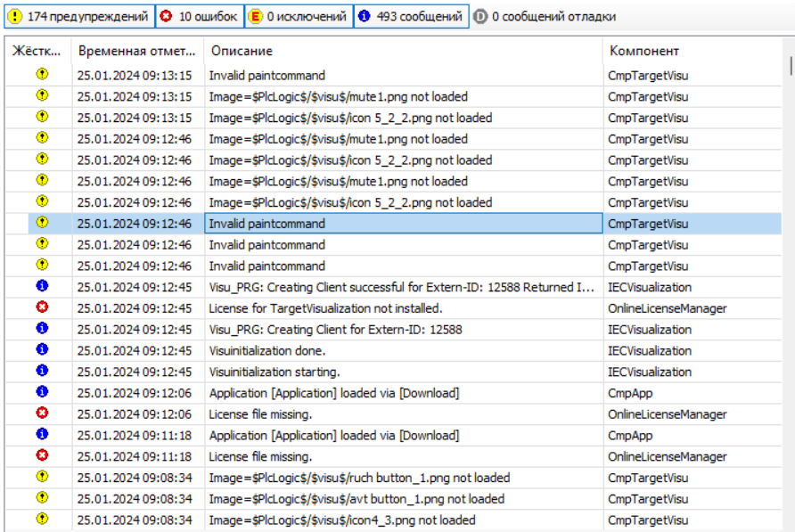Click error icon of 09:12:06 License file missing row
This screenshot has width=795, height=532.
pos(42,413)
